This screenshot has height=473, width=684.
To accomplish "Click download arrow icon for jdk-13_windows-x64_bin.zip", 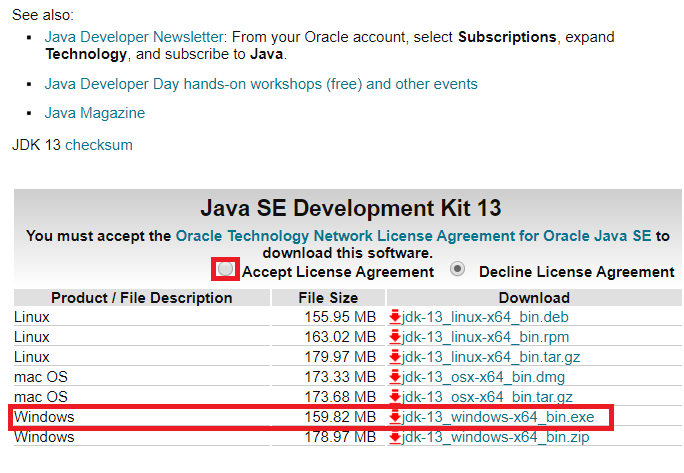I will 395,437.
